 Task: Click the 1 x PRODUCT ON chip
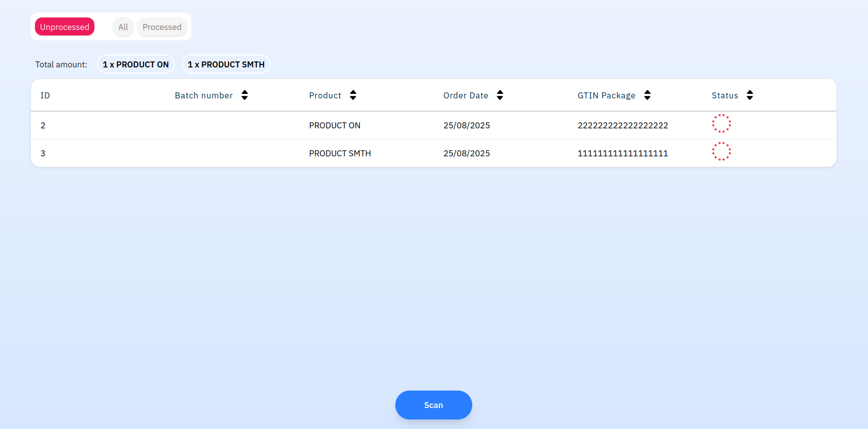pyautogui.click(x=135, y=64)
